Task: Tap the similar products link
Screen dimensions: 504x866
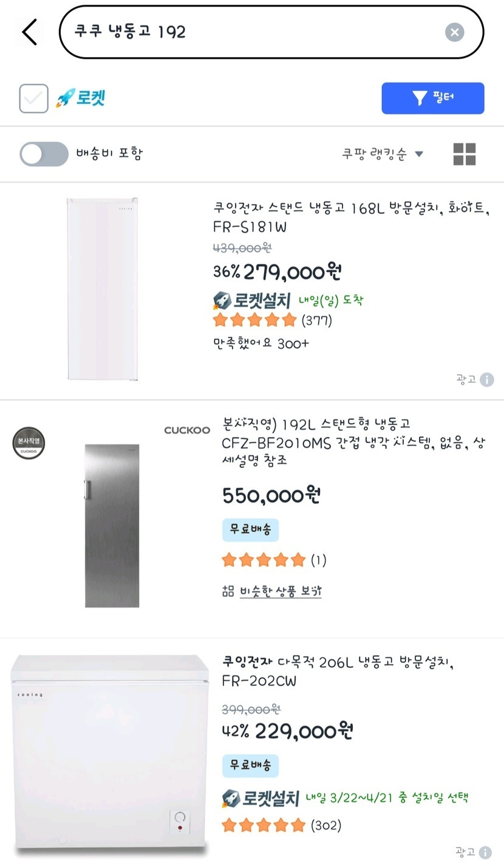Action: point(280,591)
